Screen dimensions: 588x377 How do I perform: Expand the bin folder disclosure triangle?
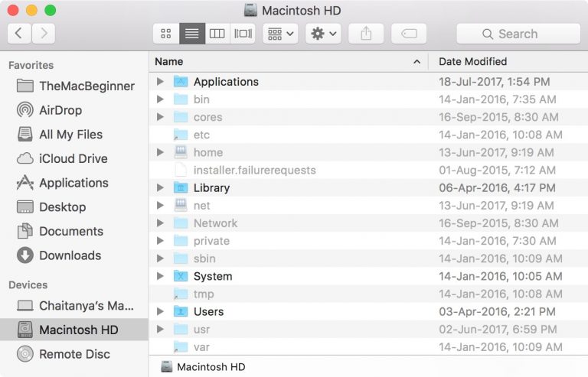160,99
